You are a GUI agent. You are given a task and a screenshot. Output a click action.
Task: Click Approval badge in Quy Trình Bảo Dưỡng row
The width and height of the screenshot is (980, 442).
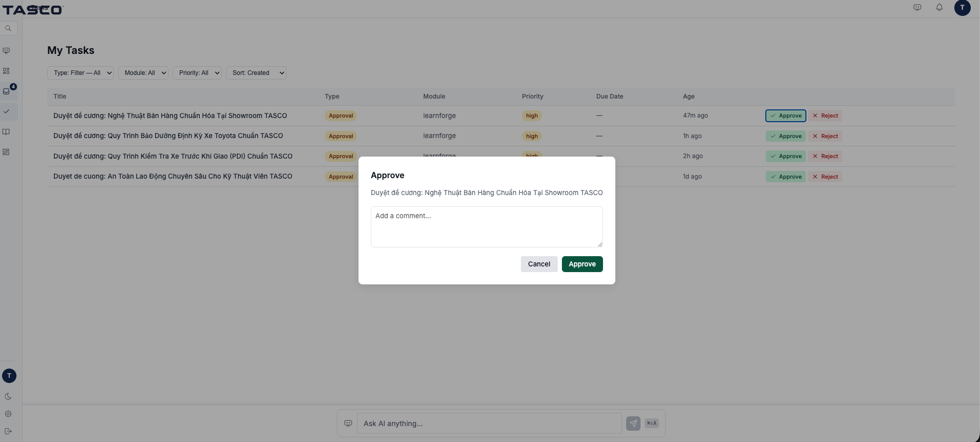(x=341, y=136)
